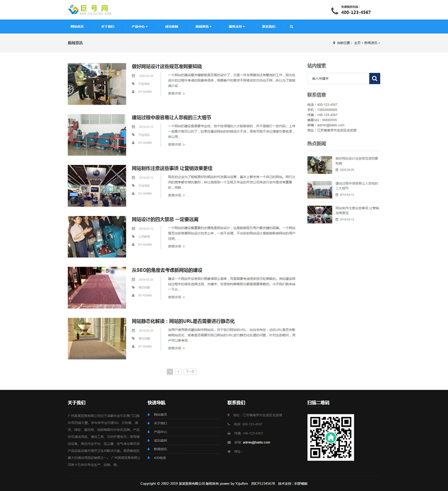The width and height of the screenshot is (448, 491).
Task: Click the 巨号网 logo in the header
Action: point(90,9)
